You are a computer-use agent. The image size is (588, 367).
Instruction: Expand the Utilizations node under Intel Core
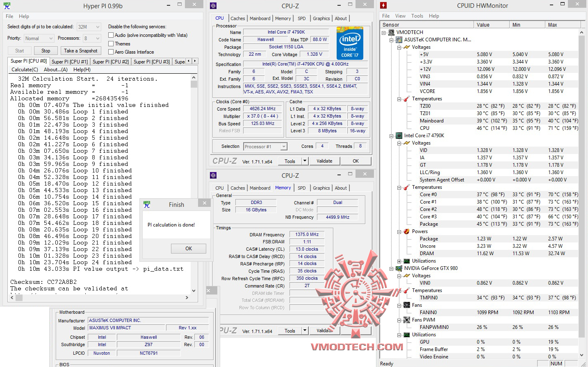399,261
